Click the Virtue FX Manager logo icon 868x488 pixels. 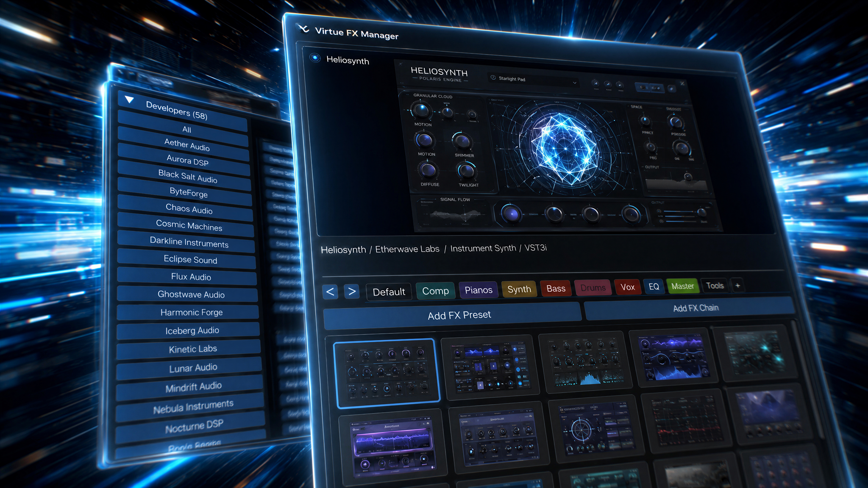(x=303, y=29)
